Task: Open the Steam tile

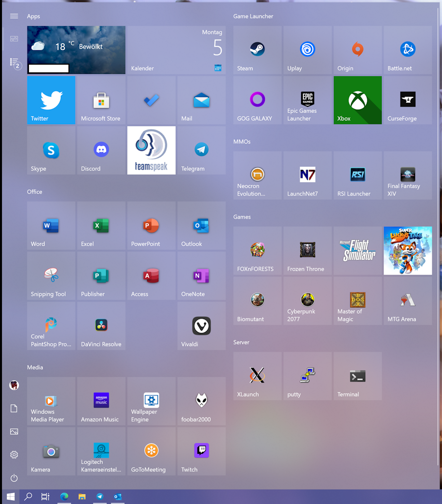Action: [257, 50]
